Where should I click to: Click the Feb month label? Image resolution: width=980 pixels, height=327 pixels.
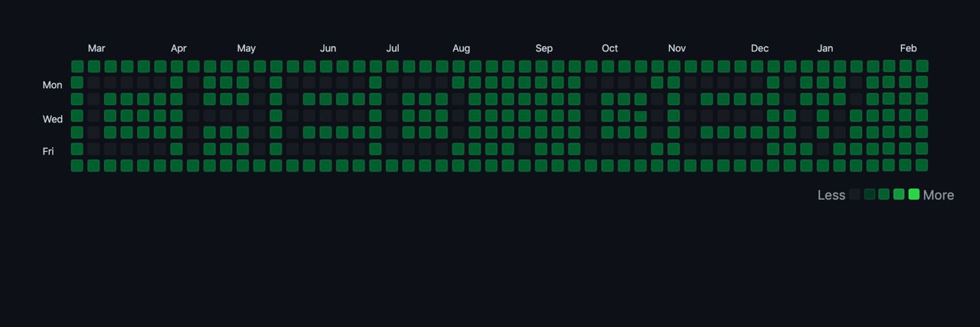click(908, 48)
